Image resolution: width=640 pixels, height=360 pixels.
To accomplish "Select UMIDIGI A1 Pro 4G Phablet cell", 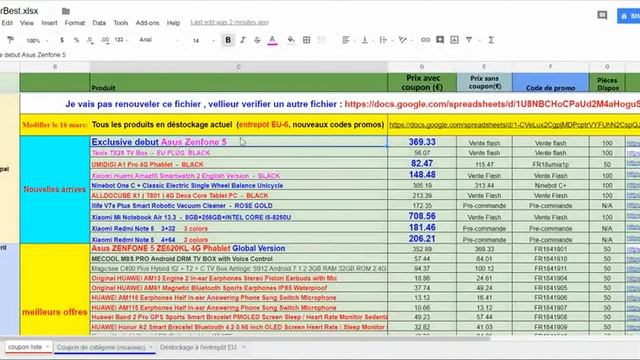I will pyautogui.click(x=239, y=164).
